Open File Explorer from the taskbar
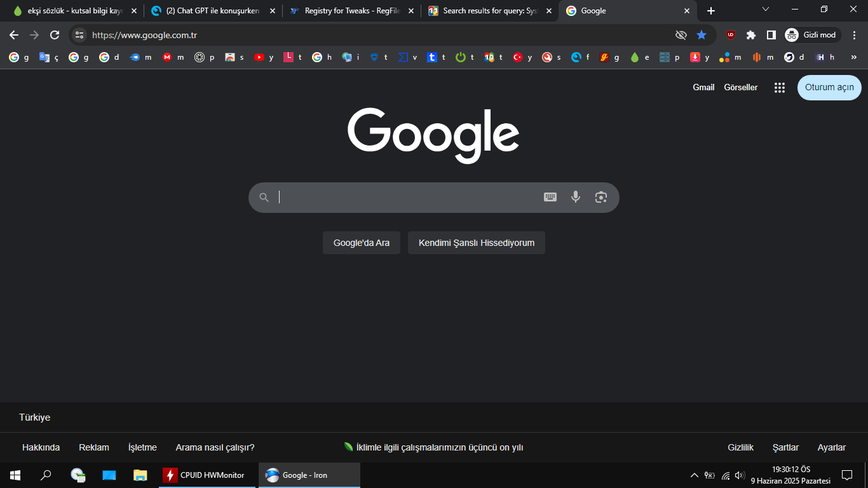The height and width of the screenshot is (488, 868). 140,475
